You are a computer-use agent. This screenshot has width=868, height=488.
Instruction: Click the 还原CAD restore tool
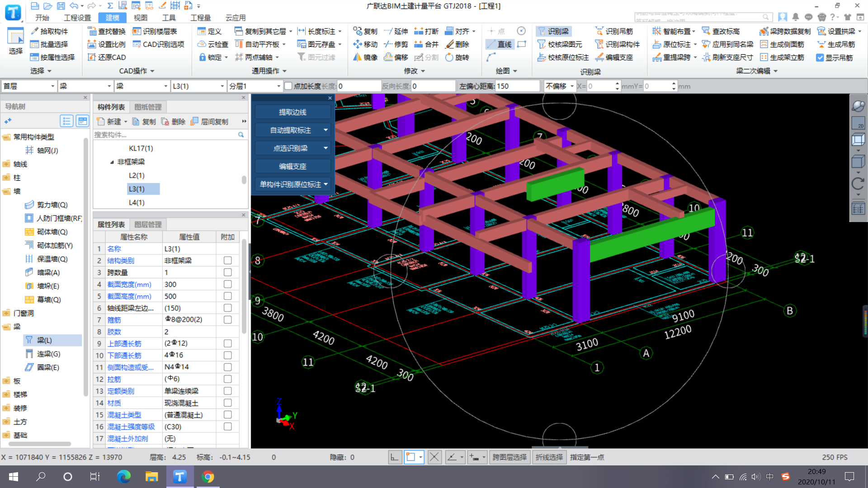pyautogui.click(x=107, y=57)
